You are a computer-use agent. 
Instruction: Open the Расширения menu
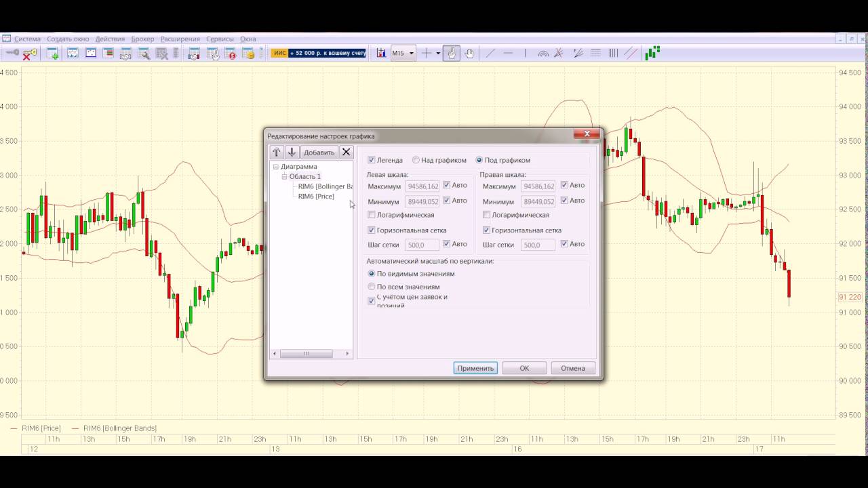180,39
